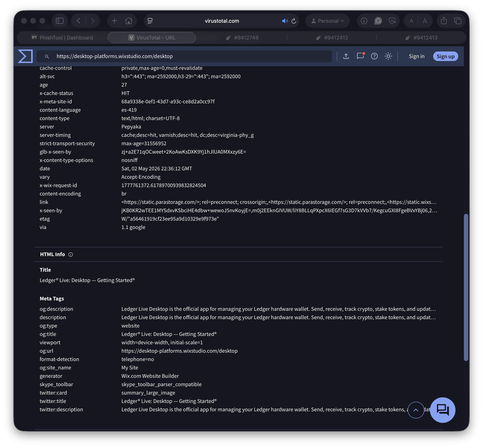This screenshot has width=483, height=448.
Task: Click the og:description meta tag value
Action: pos(278,309)
